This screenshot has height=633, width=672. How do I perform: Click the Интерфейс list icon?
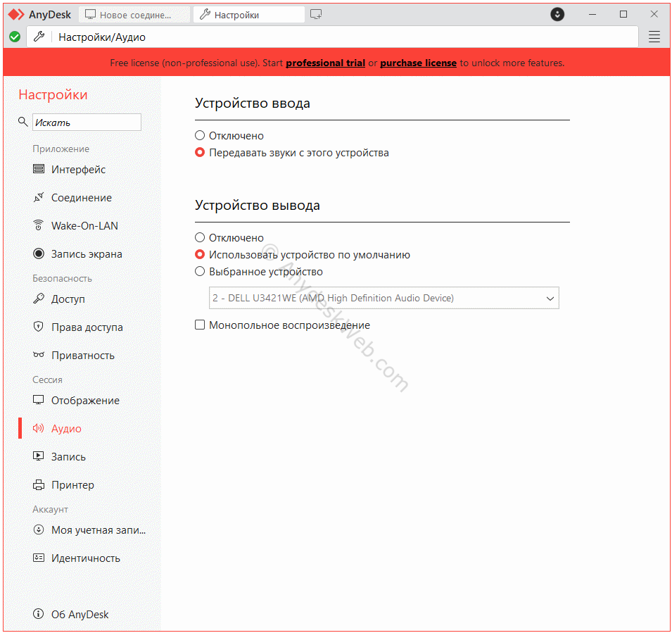point(39,169)
